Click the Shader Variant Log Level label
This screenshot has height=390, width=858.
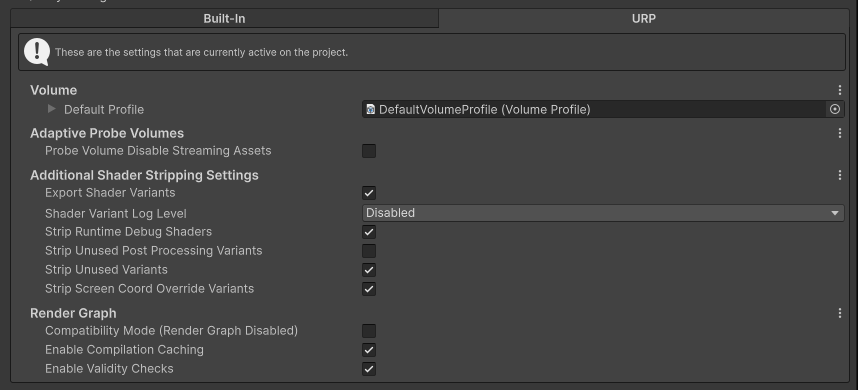point(115,213)
